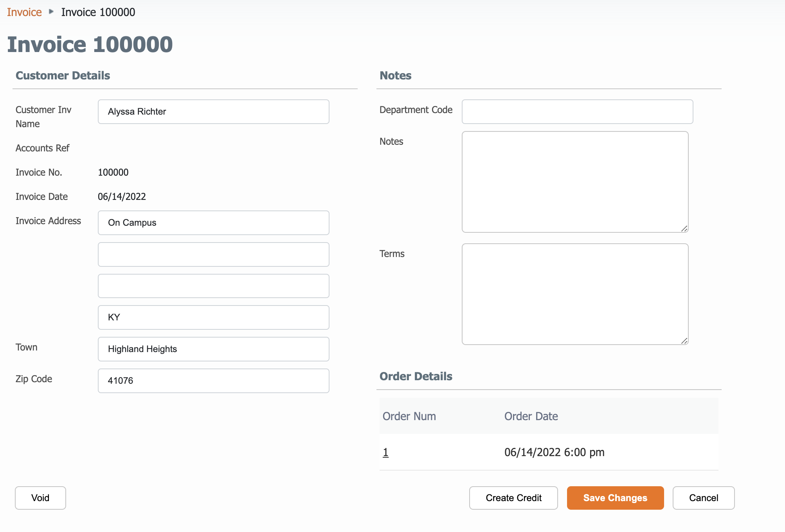Open the Invoice breadcrumb link
Image resolution: width=785 pixels, height=532 pixels.
click(x=24, y=12)
